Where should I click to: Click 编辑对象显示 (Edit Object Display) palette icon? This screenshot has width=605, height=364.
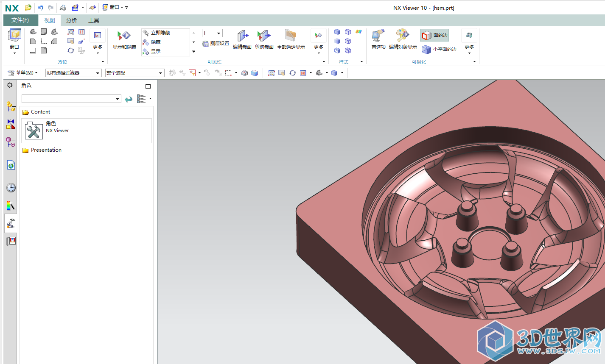pos(403,35)
